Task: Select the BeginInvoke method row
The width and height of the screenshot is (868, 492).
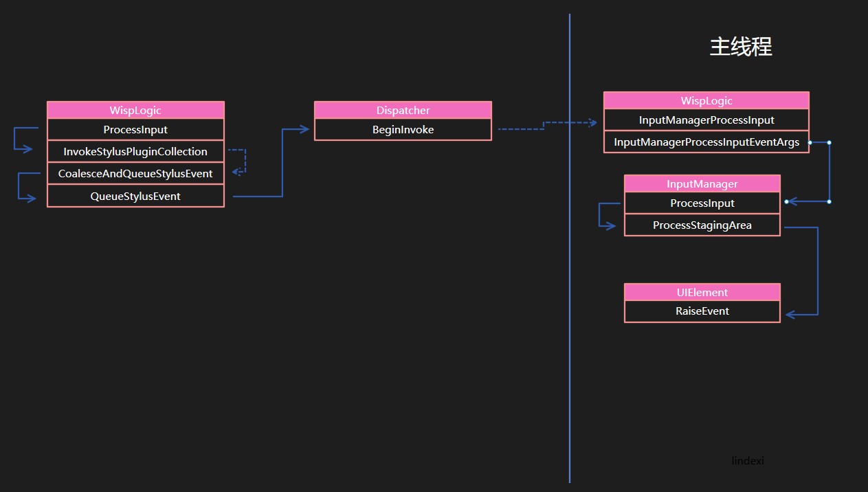Action: tap(403, 130)
